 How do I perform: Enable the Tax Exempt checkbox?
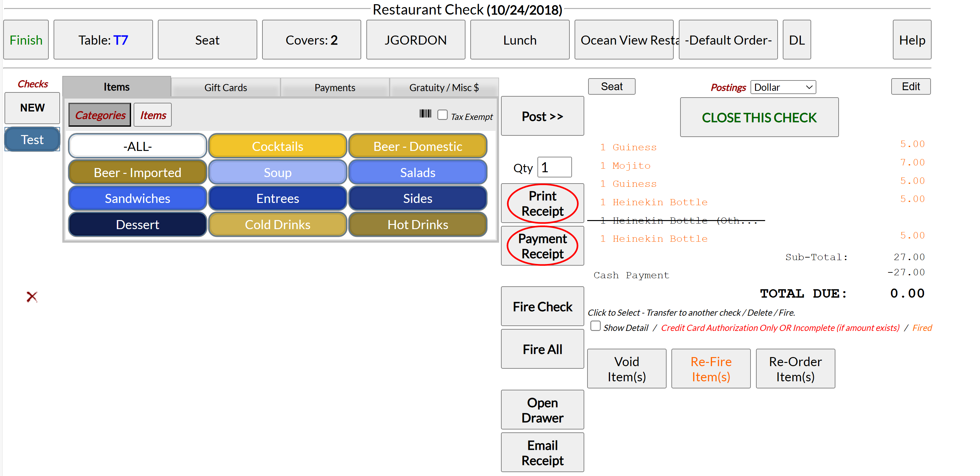pyautogui.click(x=442, y=115)
